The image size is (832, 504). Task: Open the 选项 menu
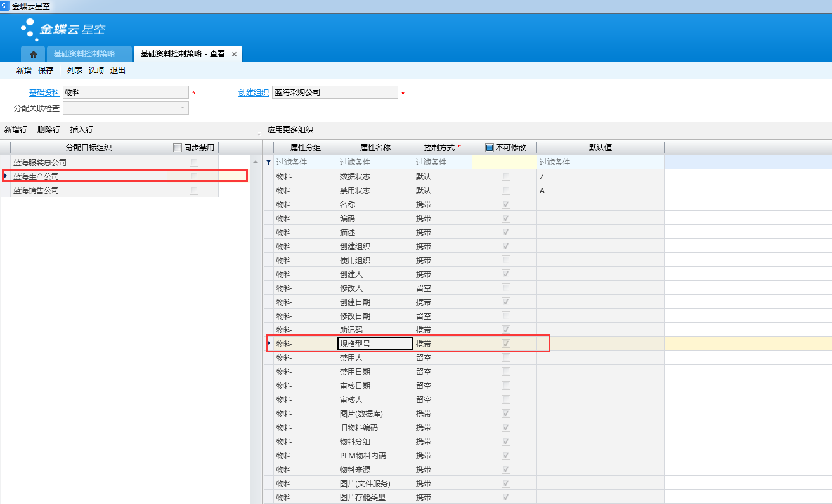pyautogui.click(x=96, y=70)
